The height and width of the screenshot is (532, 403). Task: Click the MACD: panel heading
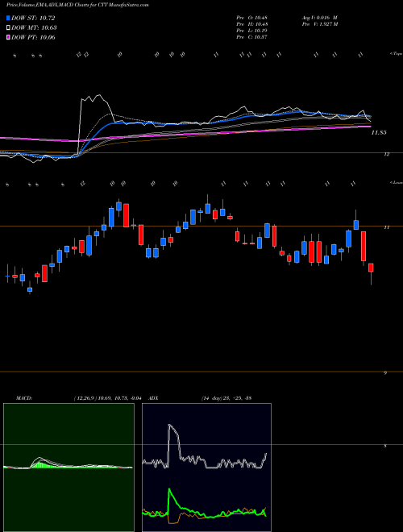[23, 398]
